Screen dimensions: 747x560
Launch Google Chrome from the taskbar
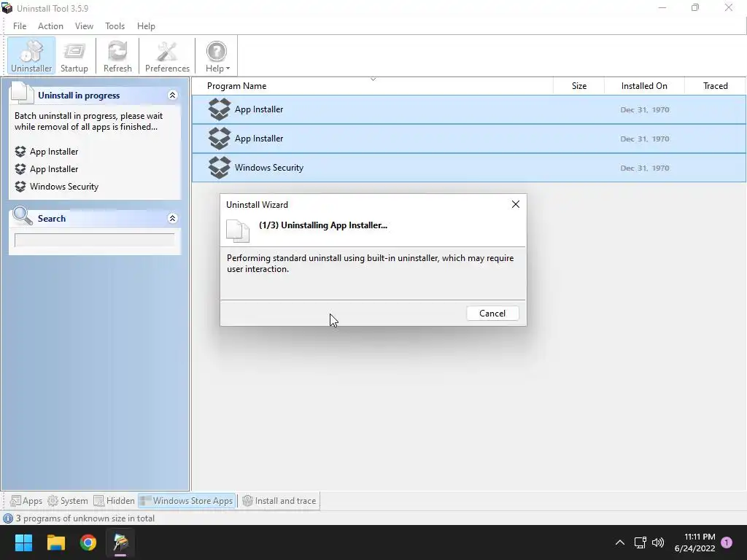88,542
